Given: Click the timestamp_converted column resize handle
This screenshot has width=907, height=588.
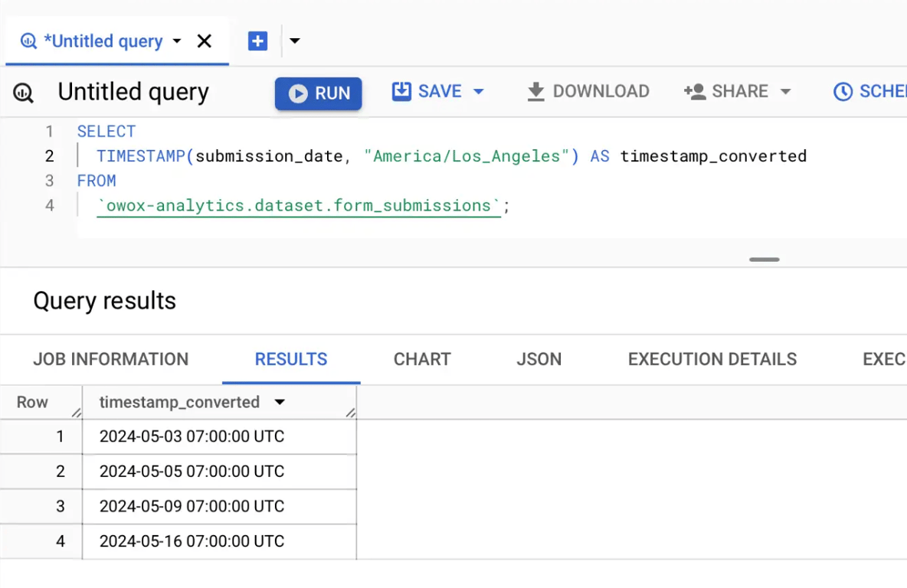Looking at the screenshot, I should 351,412.
